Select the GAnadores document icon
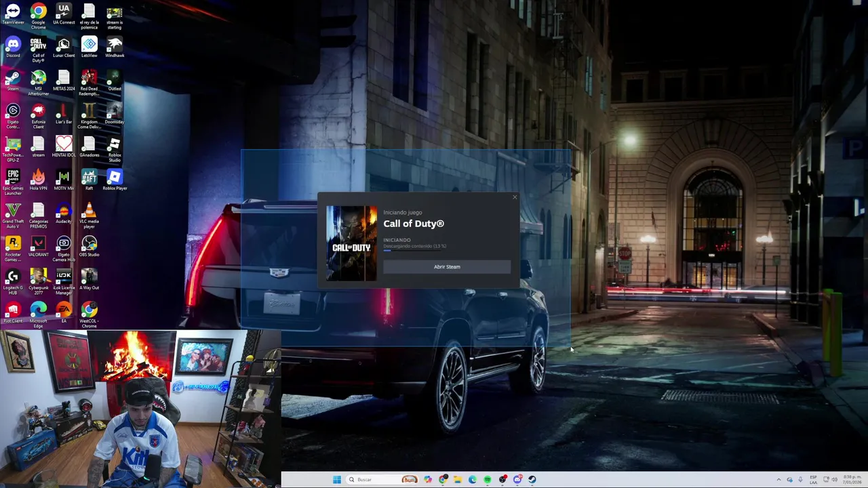This screenshot has height=488, width=868. pos(90,148)
